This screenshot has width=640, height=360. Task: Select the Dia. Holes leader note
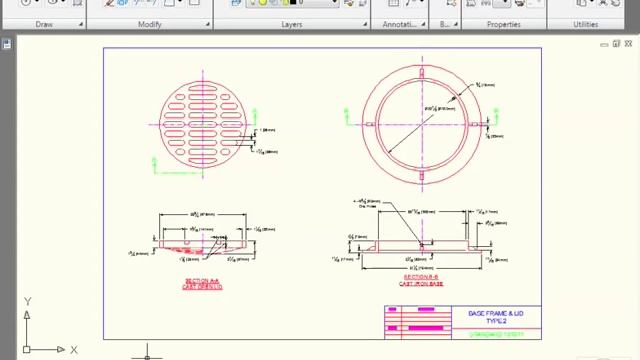tap(367, 204)
